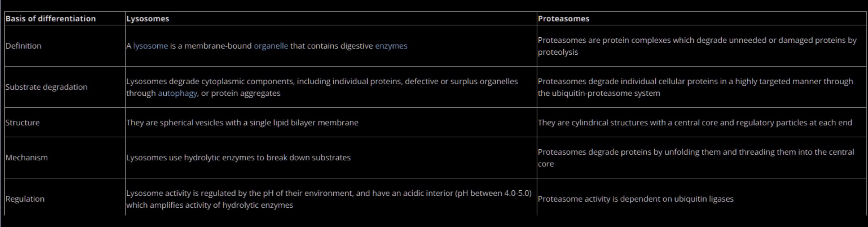Click the Substrate degradation row label
The width and height of the screenshot is (868, 227).
point(47,87)
